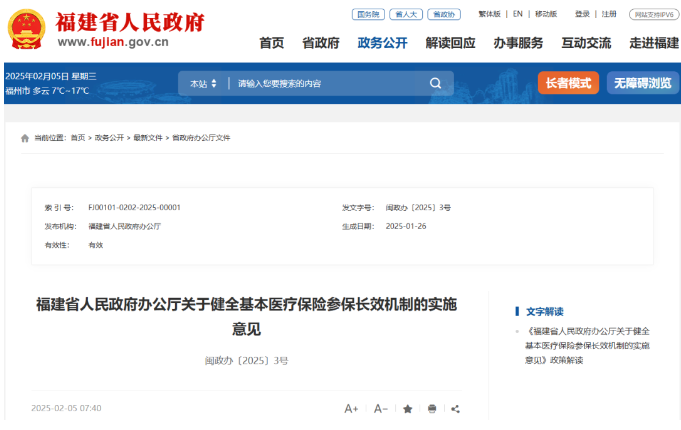Image resolution: width=681 pixels, height=430 pixels.
Task: Click the 登录 login link
Action: pyautogui.click(x=582, y=14)
